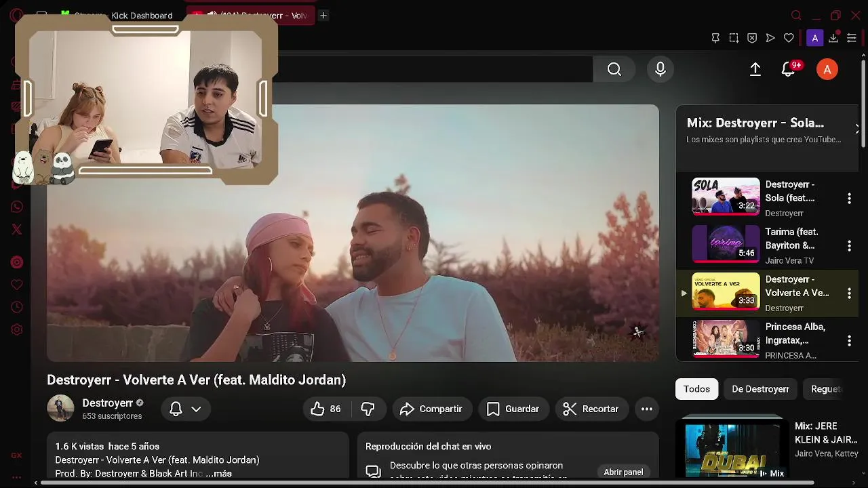Click the Recortar clip button
The image size is (868, 488).
[x=591, y=409]
